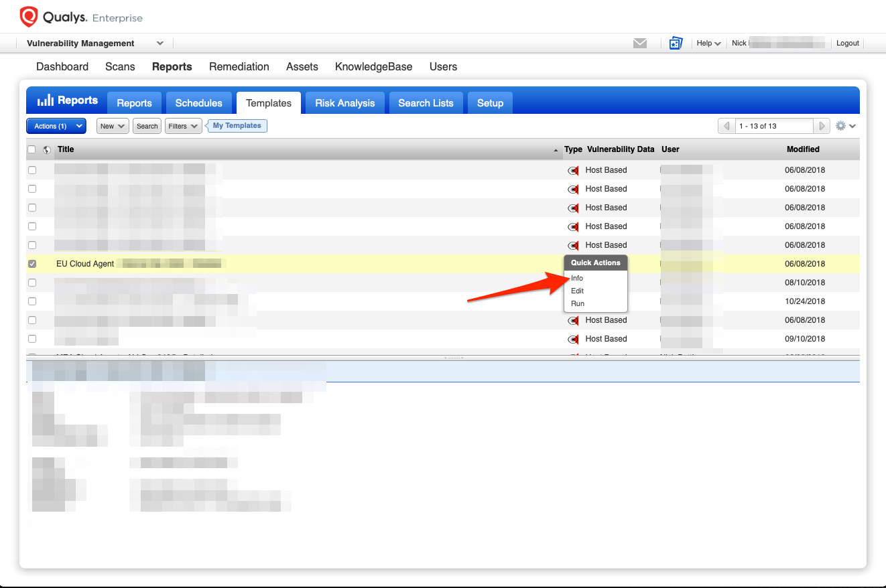The width and height of the screenshot is (886, 588).
Task: Switch to the Risk Analysis tab
Action: [x=345, y=103]
